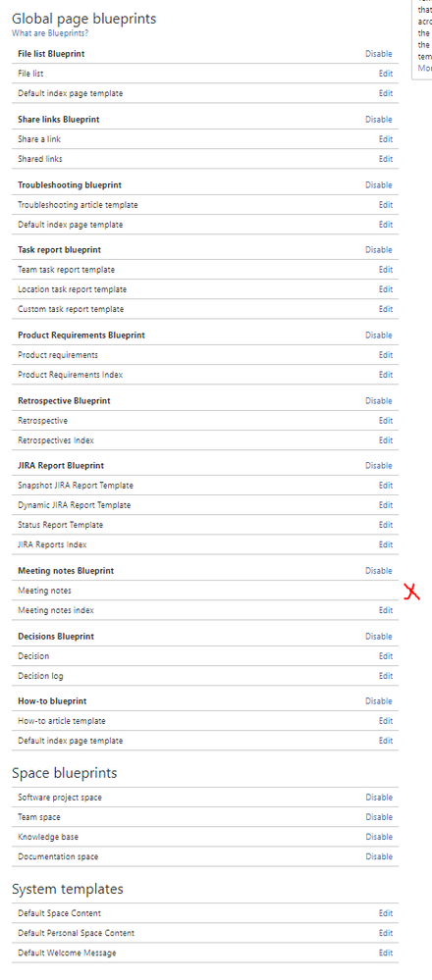
Task: Edit the Decision log template
Action: coord(386,676)
